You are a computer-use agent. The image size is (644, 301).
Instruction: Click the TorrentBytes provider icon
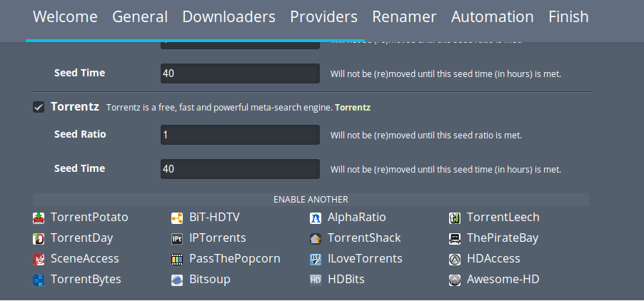pos(39,280)
